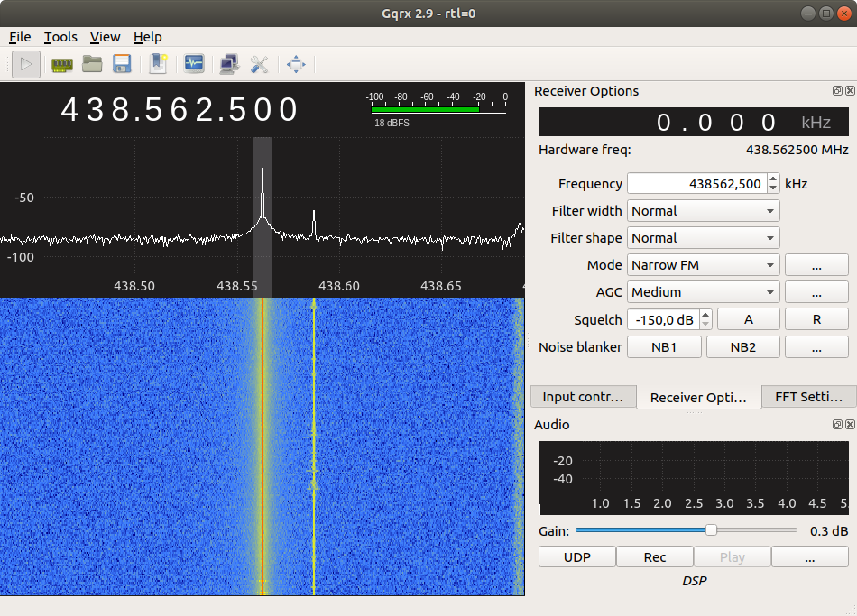Viewport: 857px width, 616px height.
Task: Lower squelch level with the down arrow
Action: coord(705,325)
